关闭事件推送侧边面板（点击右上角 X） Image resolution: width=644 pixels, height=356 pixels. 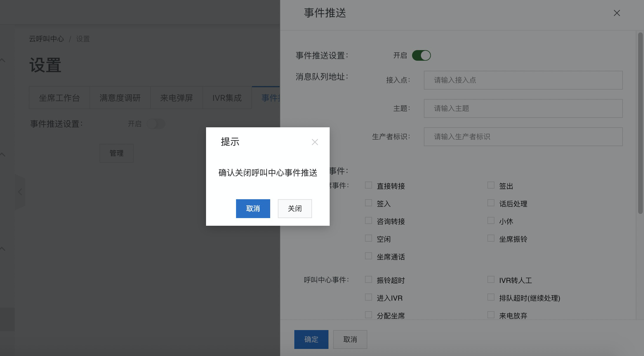[617, 13]
